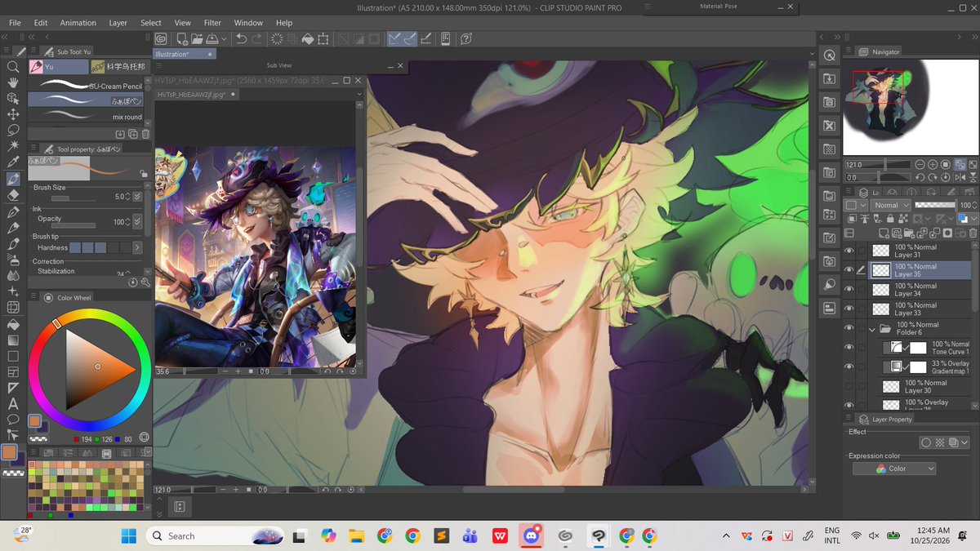Click the Fill bucket icon in command bar
Viewport: 980px width, 551px height.
pyautogui.click(x=308, y=38)
